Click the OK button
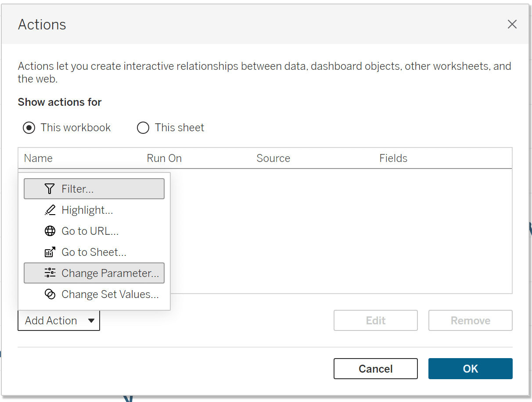The height and width of the screenshot is (402, 532). click(470, 369)
